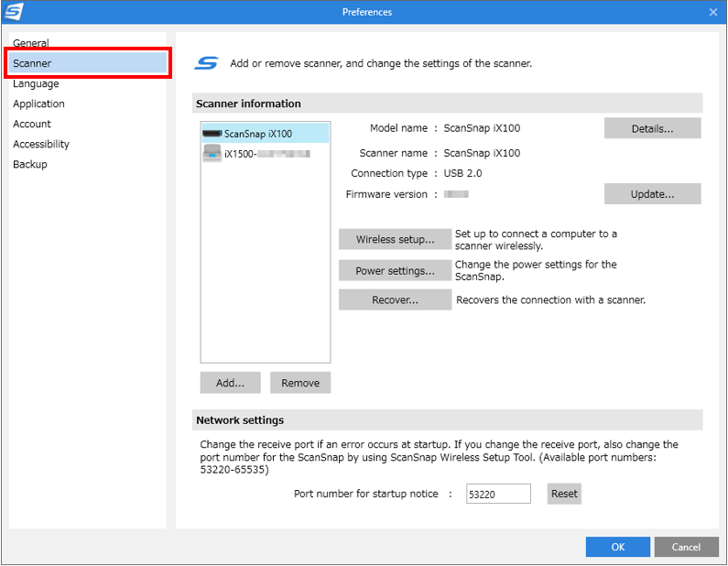The height and width of the screenshot is (566, 728).
Task: Confirm preferences with OK
Action: pyautogui.click(x=617, y=547)
